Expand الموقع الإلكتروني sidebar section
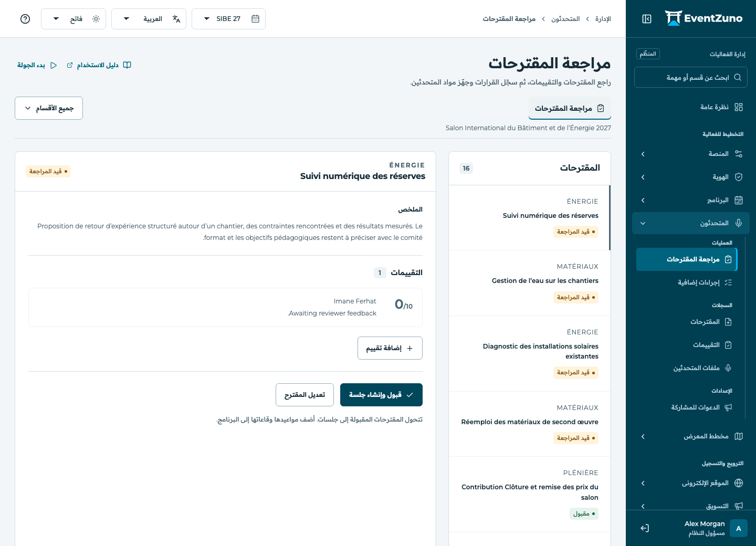This screenshot has height=546, width=756. (691, 483)
